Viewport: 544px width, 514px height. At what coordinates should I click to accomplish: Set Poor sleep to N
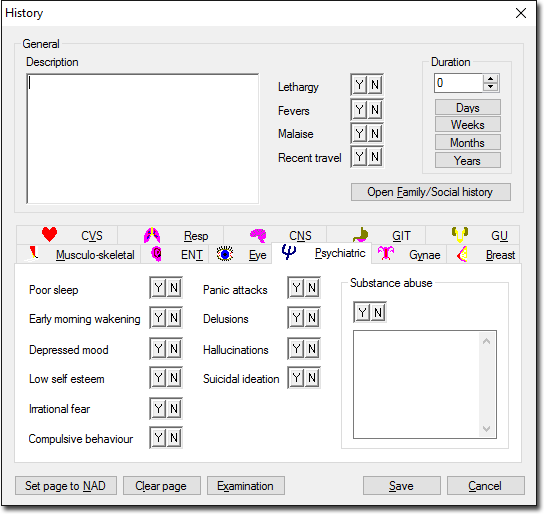click(174, 288)
